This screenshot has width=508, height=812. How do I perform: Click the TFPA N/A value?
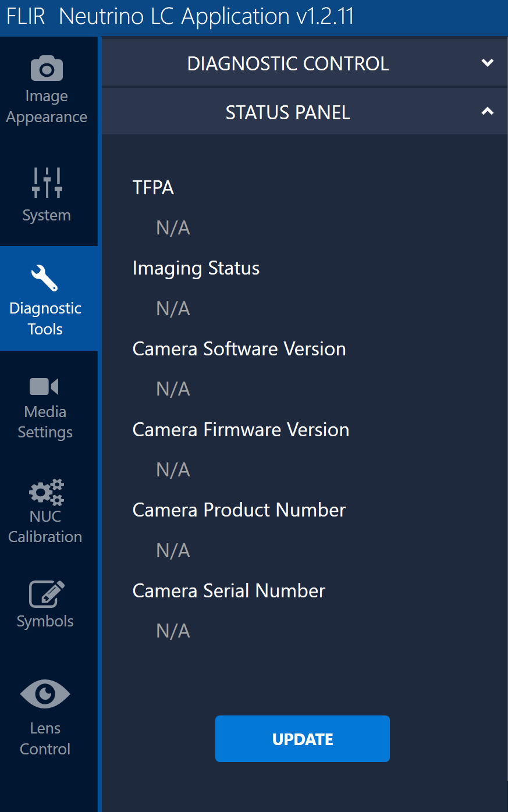tap(173, 228)
